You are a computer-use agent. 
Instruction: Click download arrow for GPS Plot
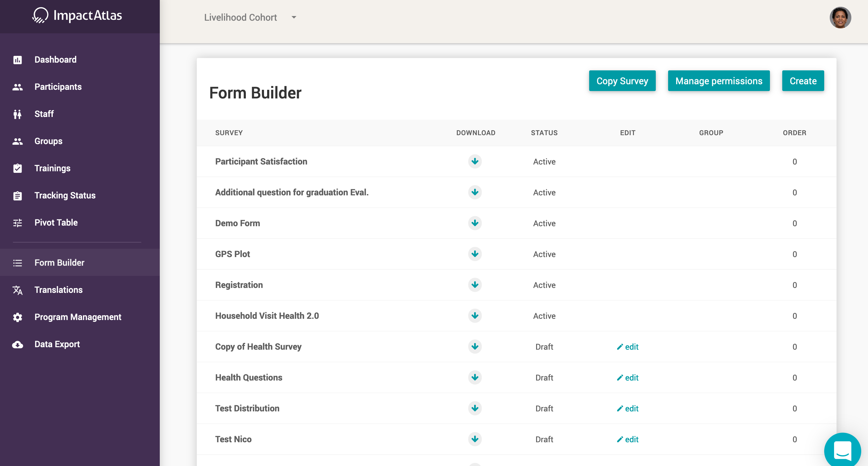pyautogui.click(x=475, y=254)
